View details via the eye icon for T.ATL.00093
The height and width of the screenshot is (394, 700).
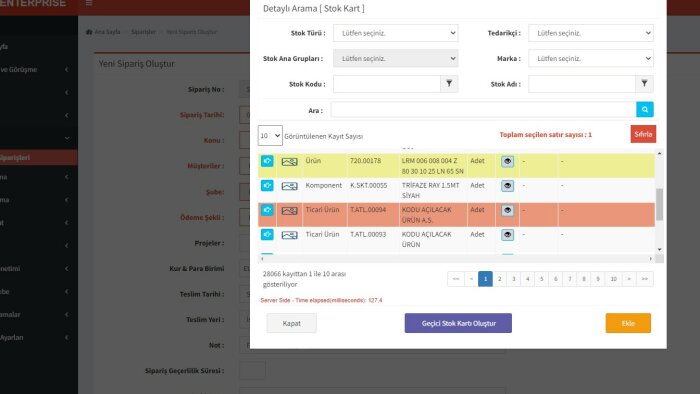507,235
